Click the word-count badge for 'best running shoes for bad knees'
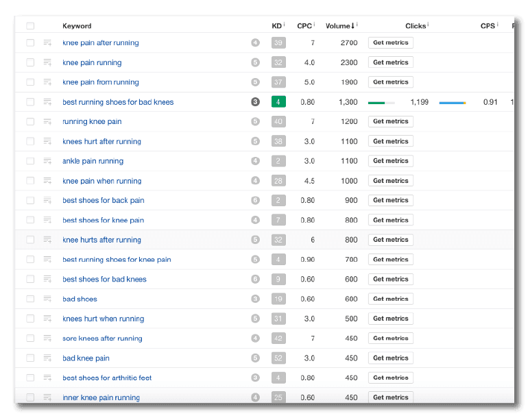Viewport: 528px width, 420px height. pyautogui.click(x=255, y=102)
